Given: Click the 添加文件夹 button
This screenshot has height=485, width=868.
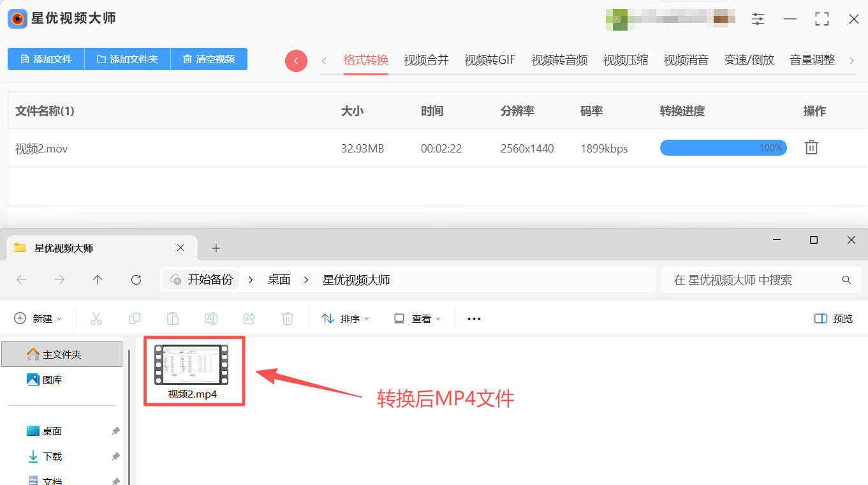Looking at the screenshot, I should coord(128,59).
